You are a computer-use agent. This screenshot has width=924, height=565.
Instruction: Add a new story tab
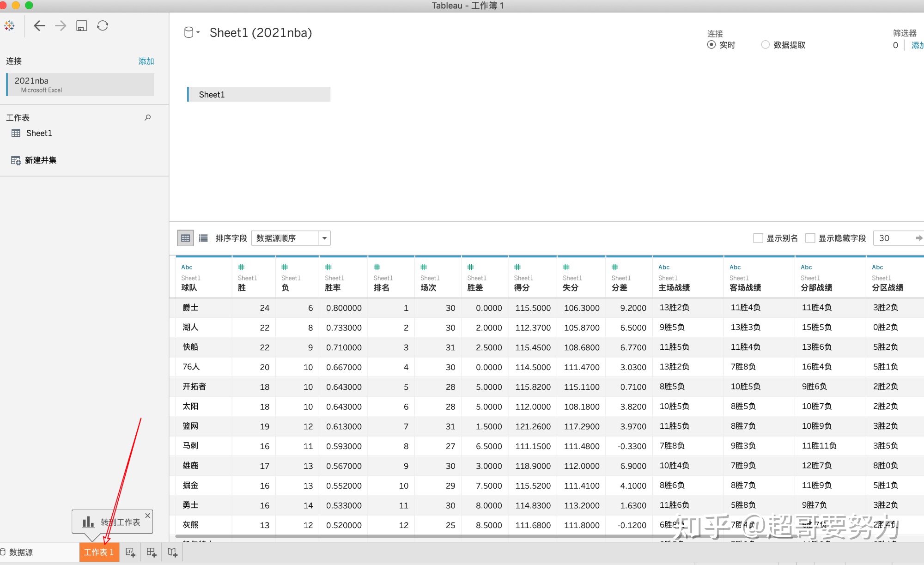[x=172, y=552]
